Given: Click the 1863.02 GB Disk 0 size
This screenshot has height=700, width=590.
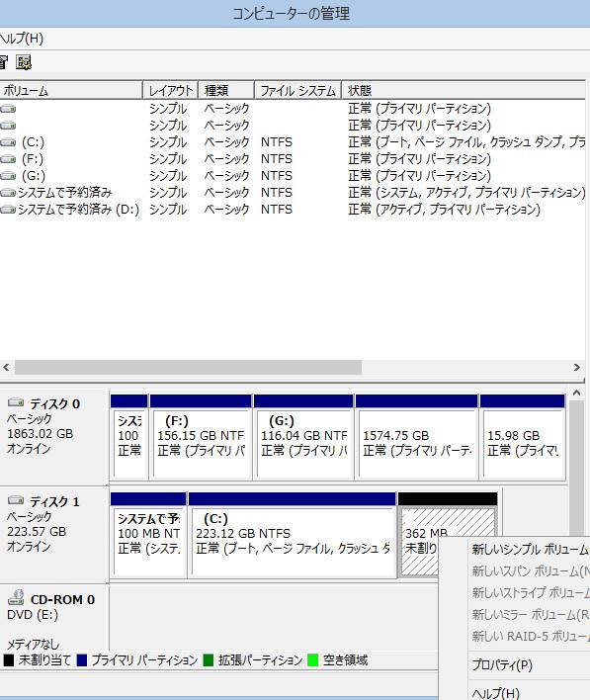Looking at the screenshot, I should click(x=41, y=434).
